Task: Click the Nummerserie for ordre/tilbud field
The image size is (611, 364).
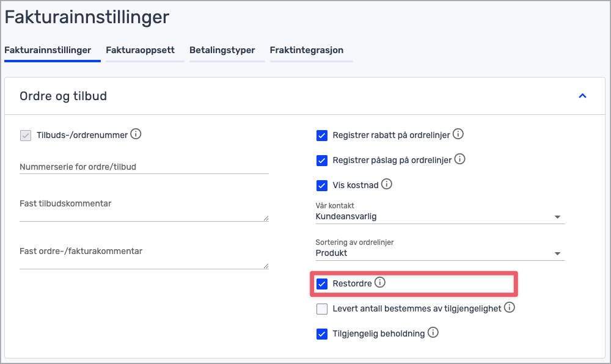Action: pyautogui.click(x=144, y=166)
